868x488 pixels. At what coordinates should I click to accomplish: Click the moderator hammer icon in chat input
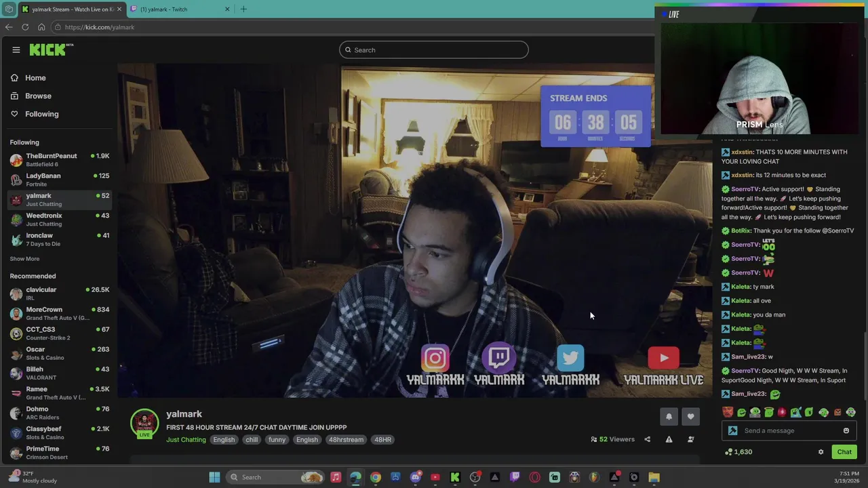coord(732,431)
